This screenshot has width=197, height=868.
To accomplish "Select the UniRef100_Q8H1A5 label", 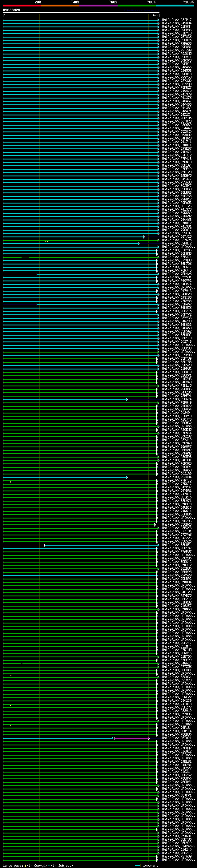I will (x=176, y=118).
